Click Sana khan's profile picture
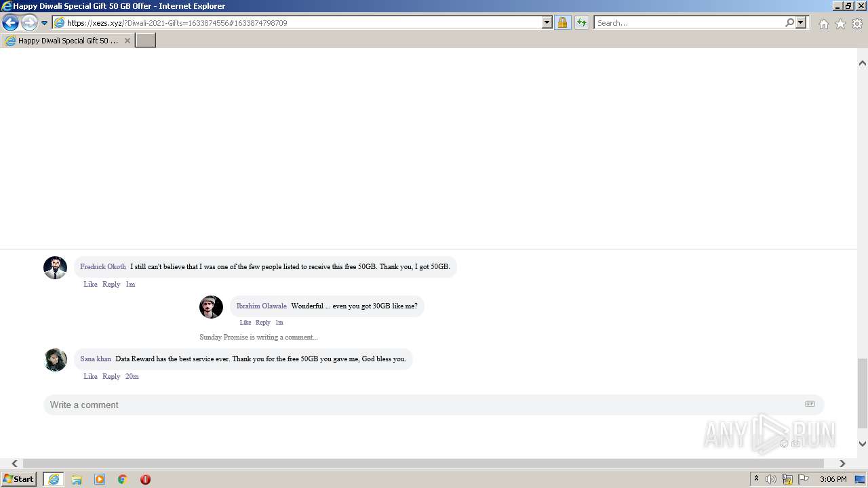 click(x=56, y=360)
